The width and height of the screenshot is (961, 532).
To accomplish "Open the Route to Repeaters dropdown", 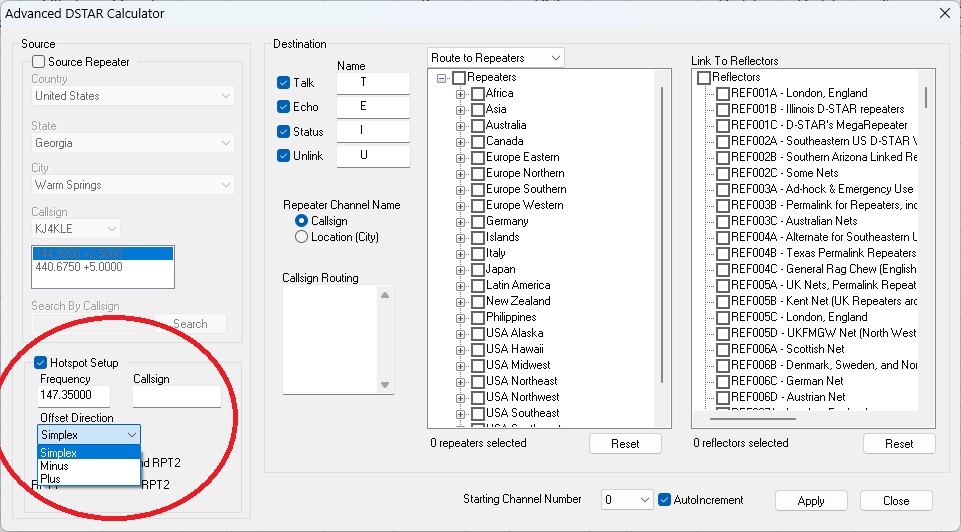I will pos(495,58).
